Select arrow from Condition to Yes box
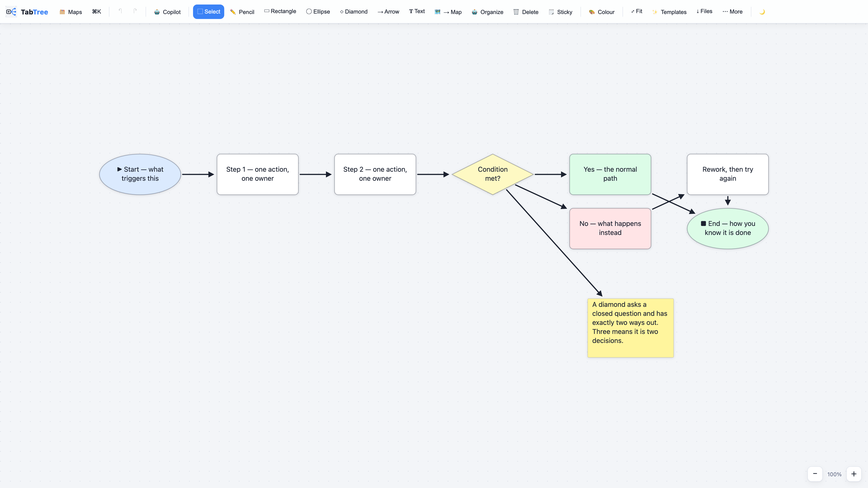Image resolution: width=868 pixels, height=488 pixels. pyautogui.click(x=551, y=174)
